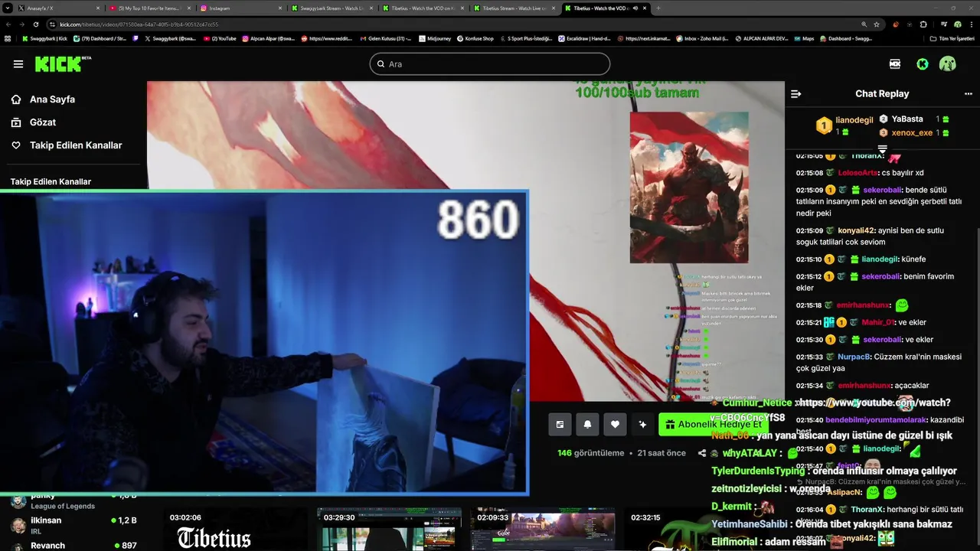The width and height of the screenshot is (980, 551).
Task: Open the Swaggybark | Kick bookmark
Action: point(44,38)
